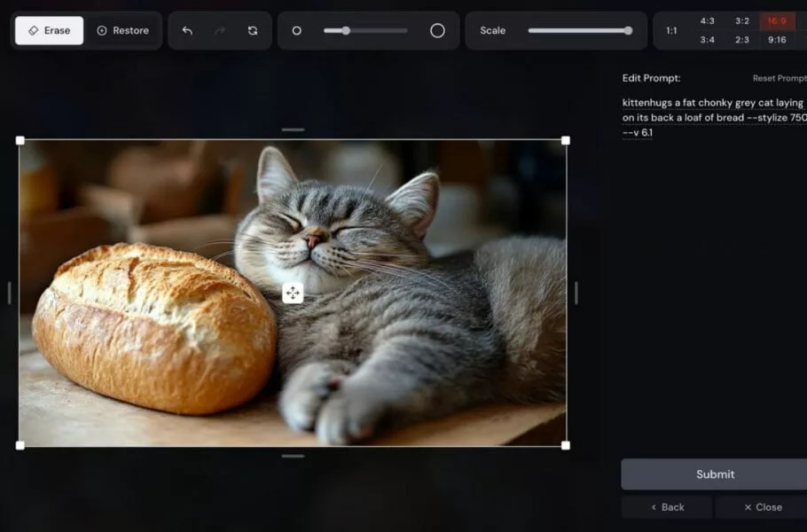
Task: Click the large brush size circle
Action: pos(437,30)
